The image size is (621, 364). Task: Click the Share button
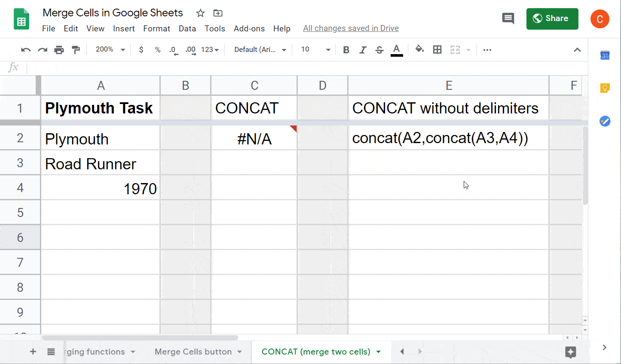552,18
